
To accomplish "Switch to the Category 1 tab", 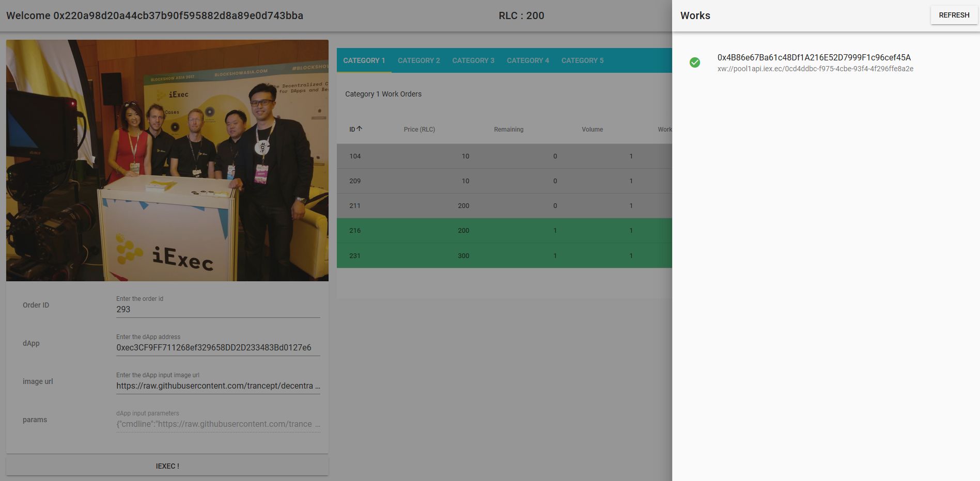I will click(x=364, y=60).
